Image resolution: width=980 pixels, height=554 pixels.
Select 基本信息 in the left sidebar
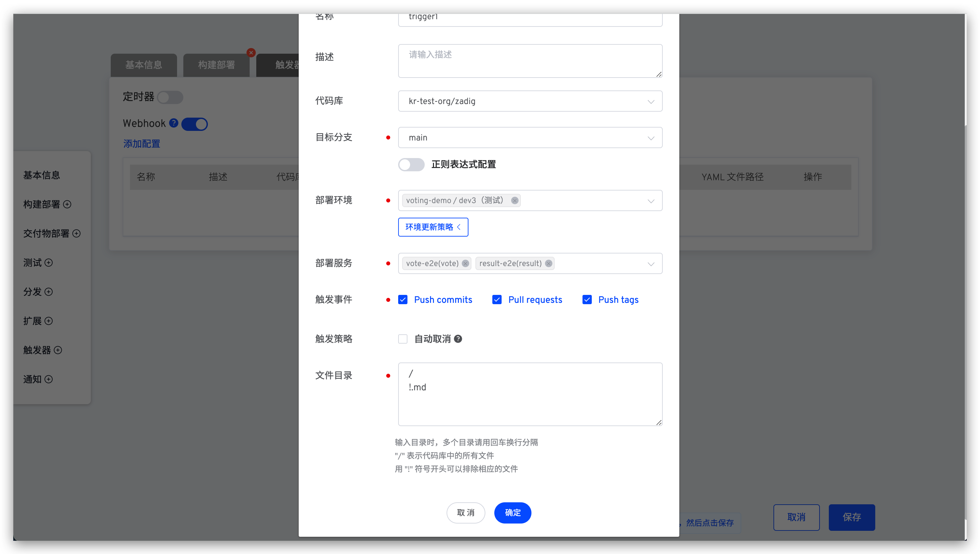click(x=41, y=175)
